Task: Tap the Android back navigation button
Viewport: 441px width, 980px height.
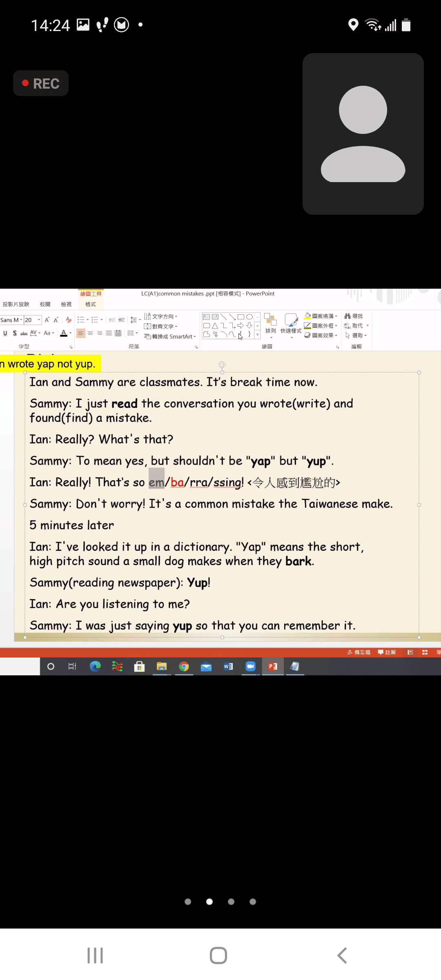Action: pos(342,955)
